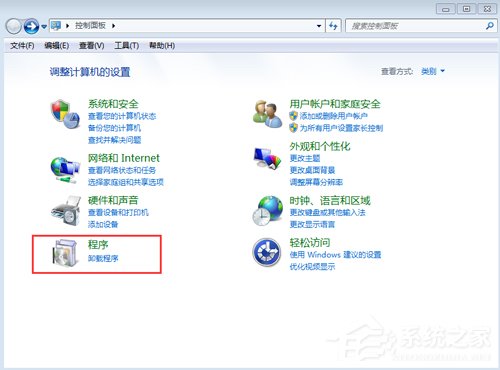Click 更改桌面背景 link
This screenshot has height=370, width=500.
pos(312,170)
